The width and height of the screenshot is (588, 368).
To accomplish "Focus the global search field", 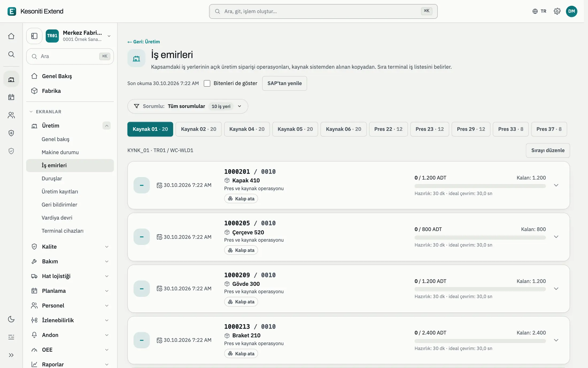I will click(323, 11).
